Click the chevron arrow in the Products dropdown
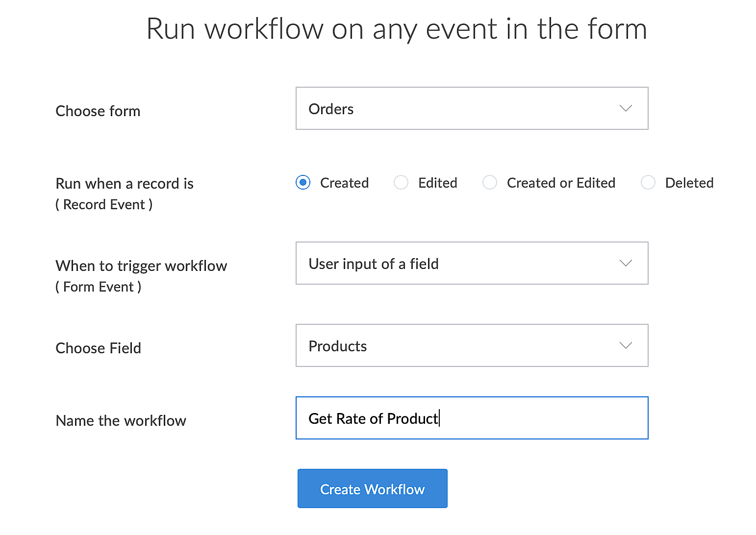The height and width of the screenshot is (535, 756). 626,345
